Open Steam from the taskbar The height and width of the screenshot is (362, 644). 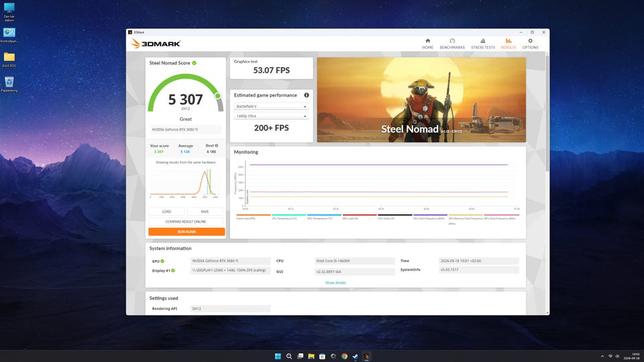(356, 356)
